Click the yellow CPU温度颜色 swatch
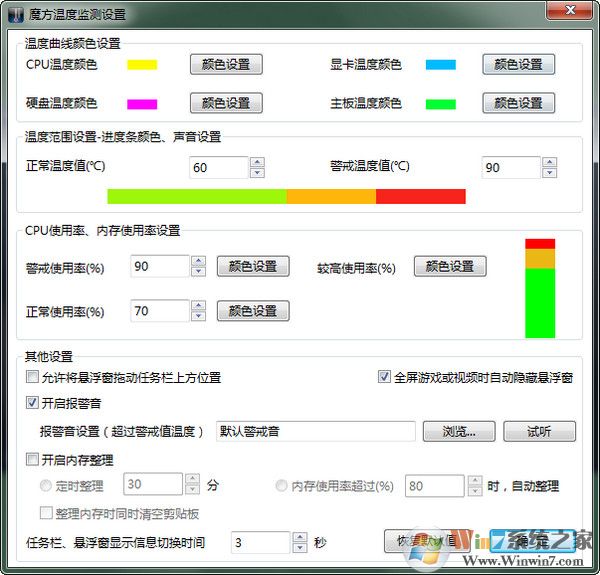The height and width of the screenshot is (575, 600). tap(142, 65)
